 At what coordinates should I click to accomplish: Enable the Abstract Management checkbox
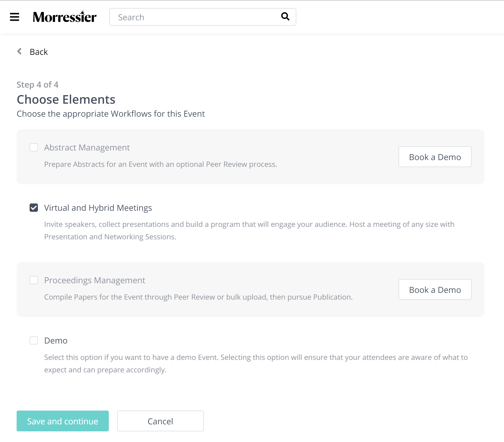(34, 147)
